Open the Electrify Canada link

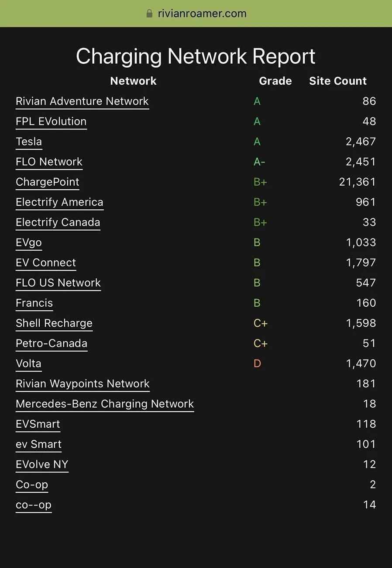[58, 222]
